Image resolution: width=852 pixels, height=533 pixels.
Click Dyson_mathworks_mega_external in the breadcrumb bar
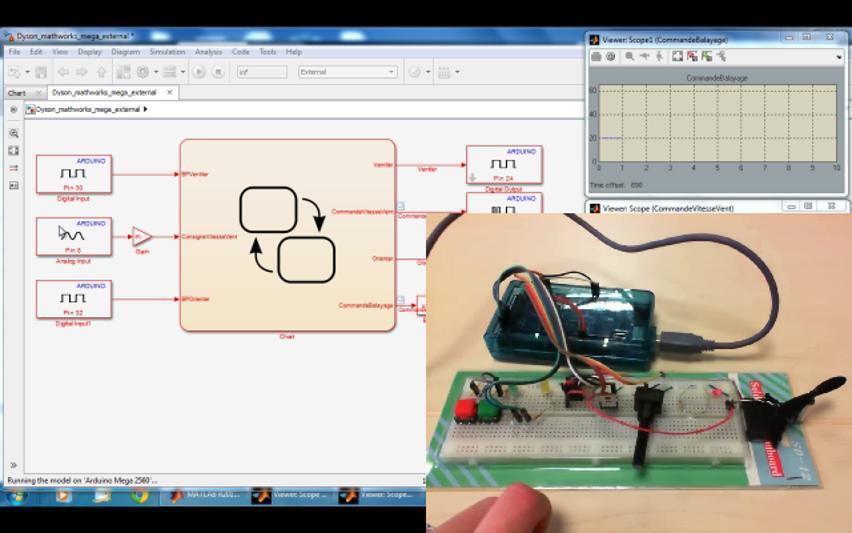click(x=88, y=109)
